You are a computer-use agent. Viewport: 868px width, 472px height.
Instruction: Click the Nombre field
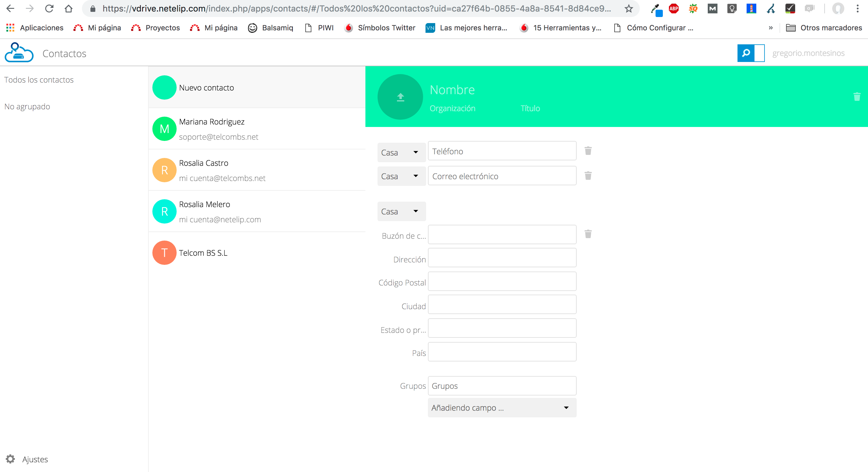point(452,90)
